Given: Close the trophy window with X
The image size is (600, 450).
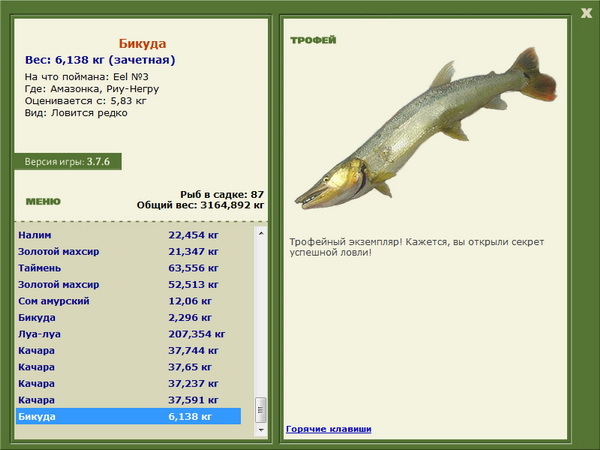Looking at the screenshot, I should 586,13.
